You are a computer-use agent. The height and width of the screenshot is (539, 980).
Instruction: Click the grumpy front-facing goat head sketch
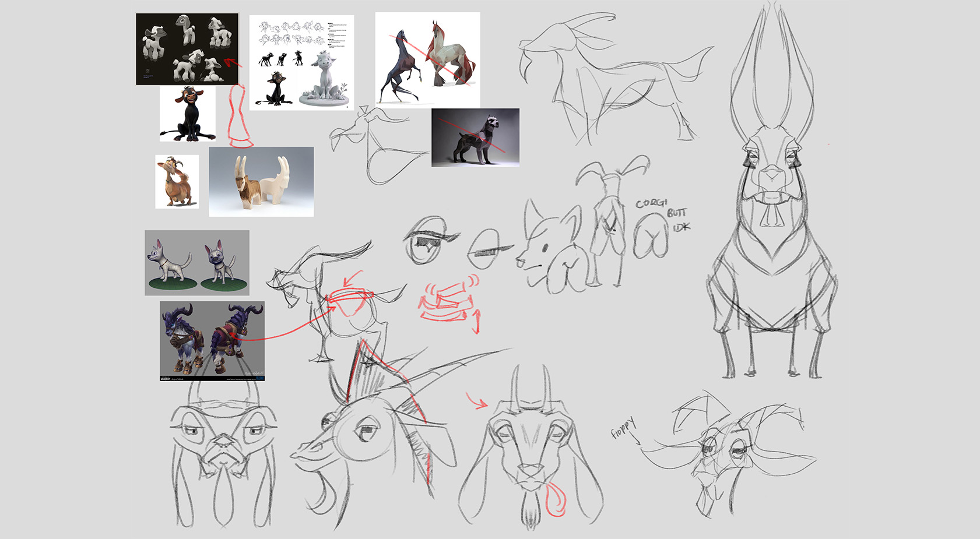tap(223, 455)
